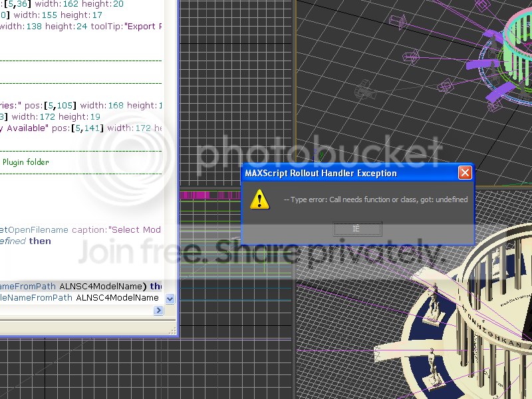Click the 'efined then' code line
The image size is (532, 399).
click(25, 241)
